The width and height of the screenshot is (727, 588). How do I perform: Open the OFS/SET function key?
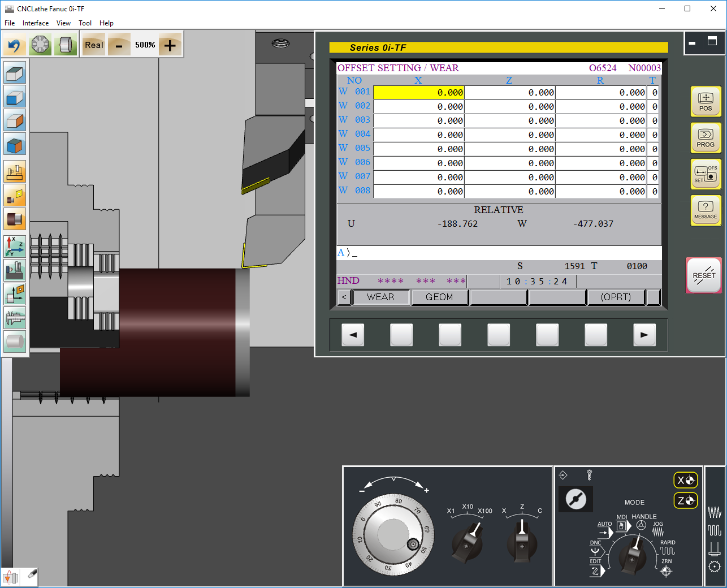706,174
